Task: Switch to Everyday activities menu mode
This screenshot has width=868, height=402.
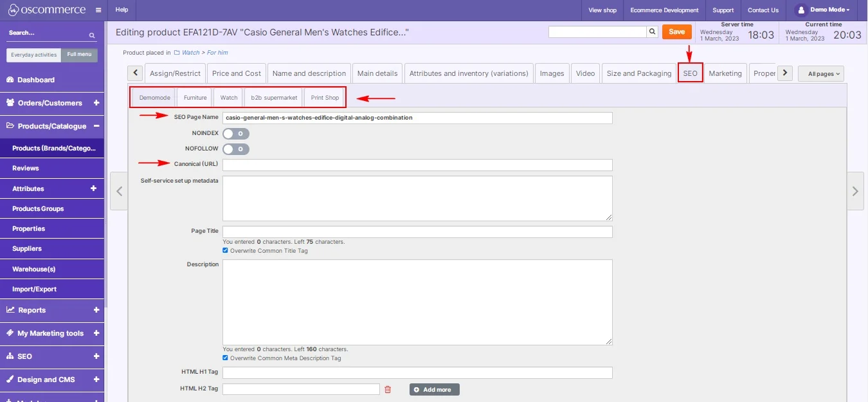Action: point(34,55)
